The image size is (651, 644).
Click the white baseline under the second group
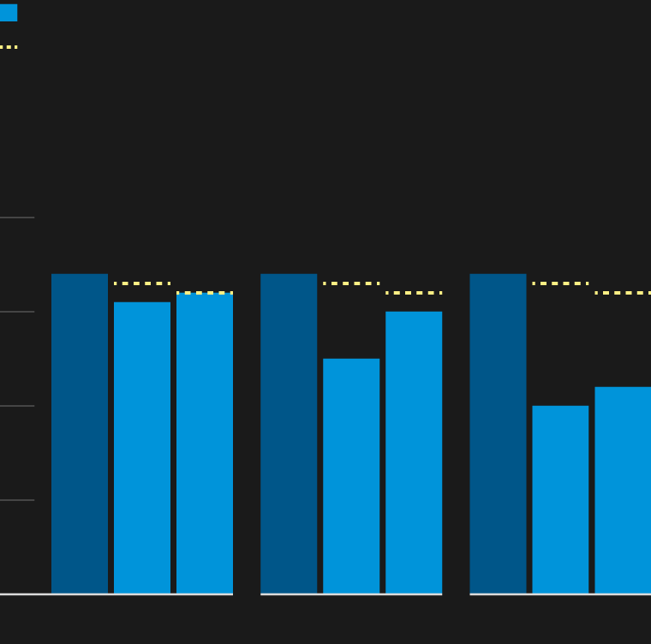351,593
